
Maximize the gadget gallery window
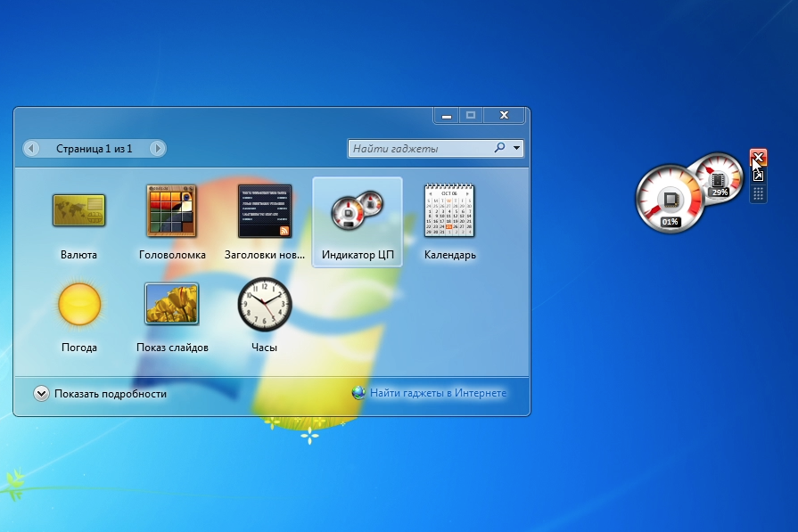pos(471,116)
